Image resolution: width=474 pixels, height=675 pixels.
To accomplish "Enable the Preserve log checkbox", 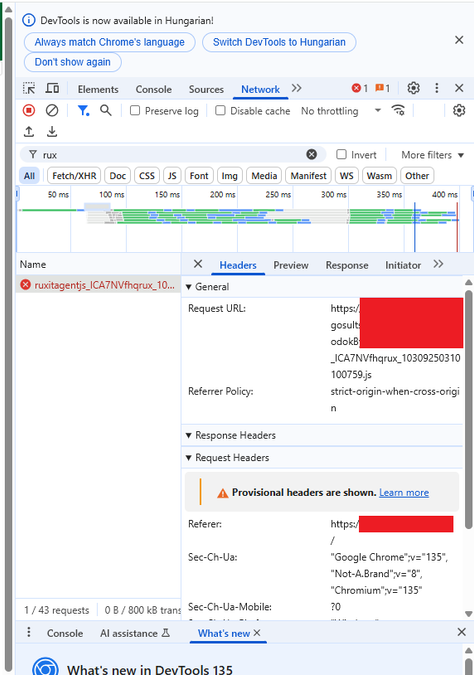I will pos(135,111).
